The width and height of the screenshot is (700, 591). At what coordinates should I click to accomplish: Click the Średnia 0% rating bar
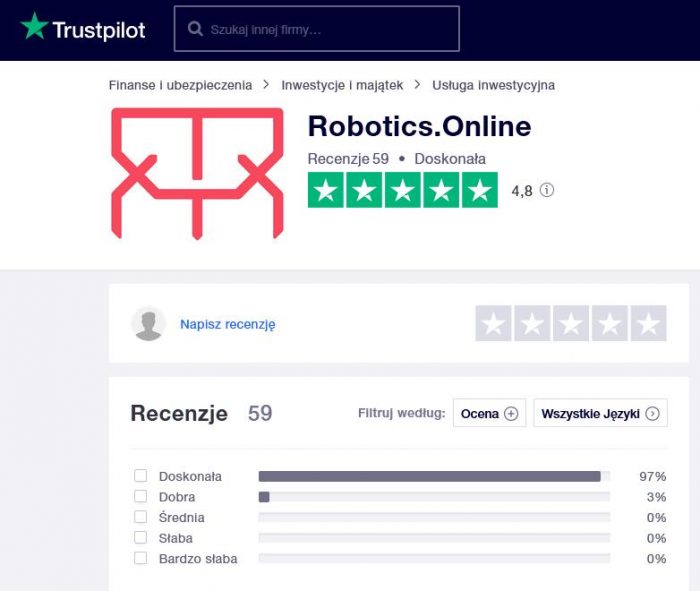click(434, 517)
